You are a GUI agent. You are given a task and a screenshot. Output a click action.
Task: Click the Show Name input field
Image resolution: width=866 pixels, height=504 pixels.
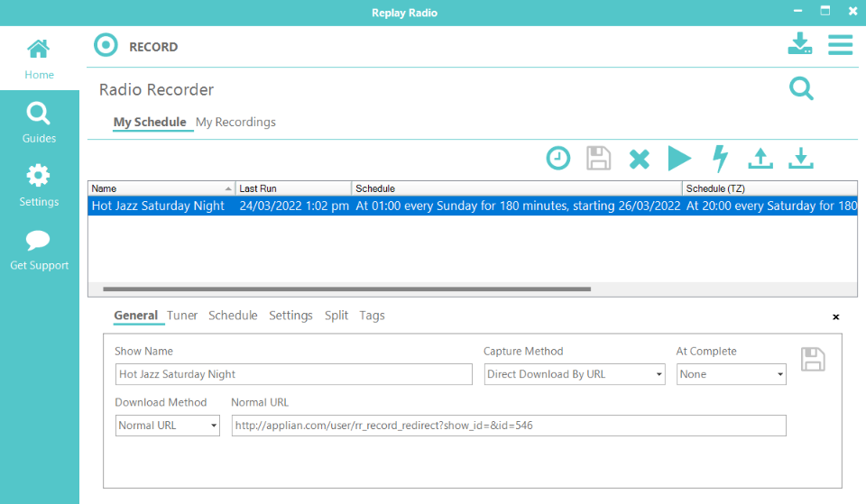pyautogui.click(x=294, y=374)
